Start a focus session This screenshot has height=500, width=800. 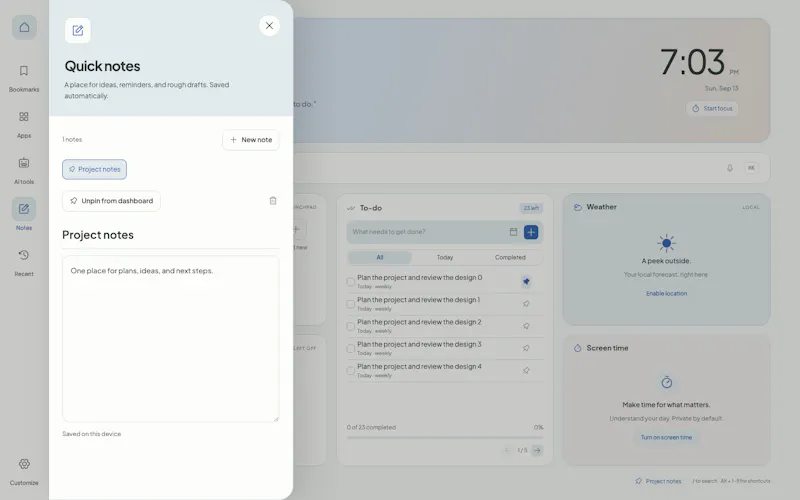[712, 109]
